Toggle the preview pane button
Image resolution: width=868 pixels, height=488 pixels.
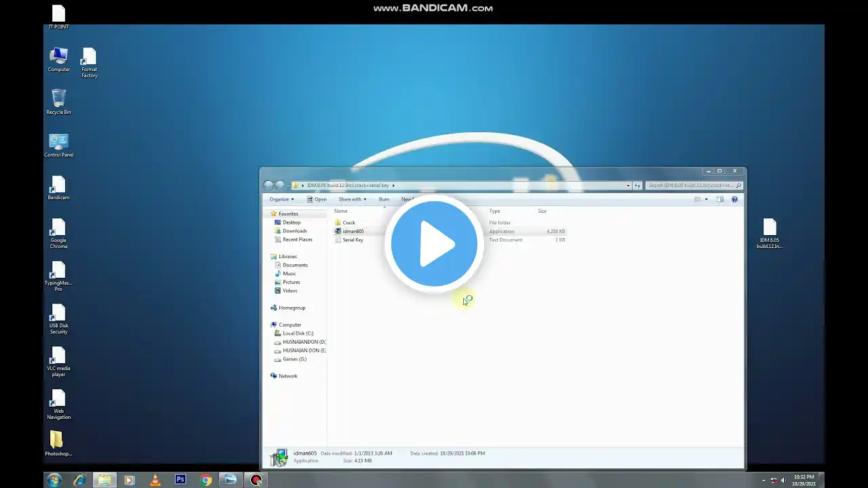720,199
